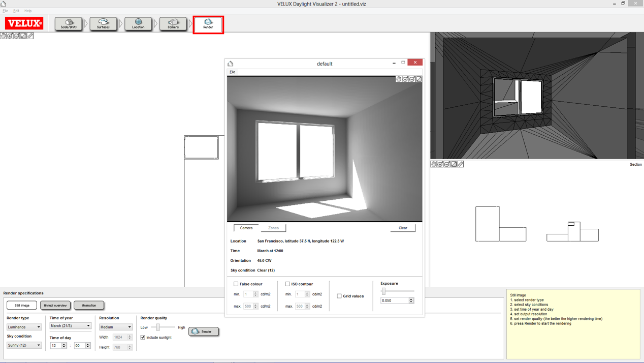The width and height of the screenshot is (644, 363).
Task: Enable the Grid values checkbox
Action: (x=339, y=296)
